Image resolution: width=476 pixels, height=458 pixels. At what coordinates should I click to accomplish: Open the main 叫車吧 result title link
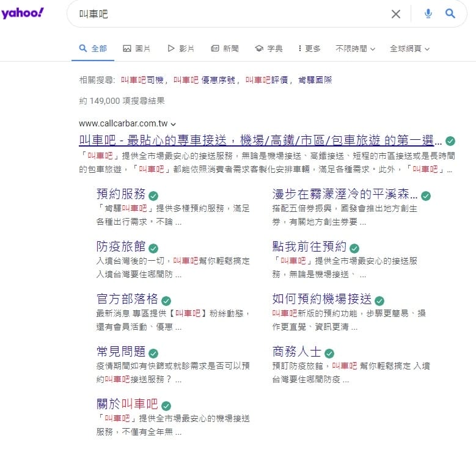coord(260,140)
